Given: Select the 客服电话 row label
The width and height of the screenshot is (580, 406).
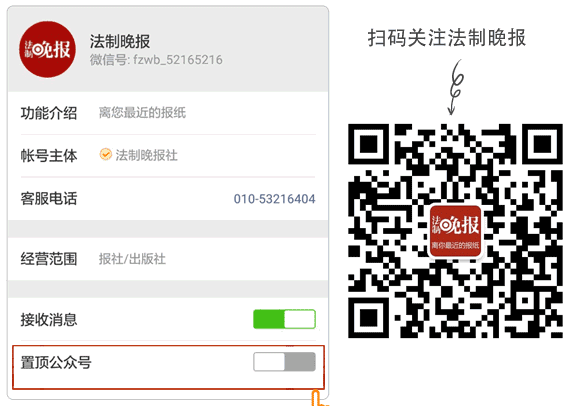Looking at the screenshot, I should pyautogui.click(x=49, y=199).
